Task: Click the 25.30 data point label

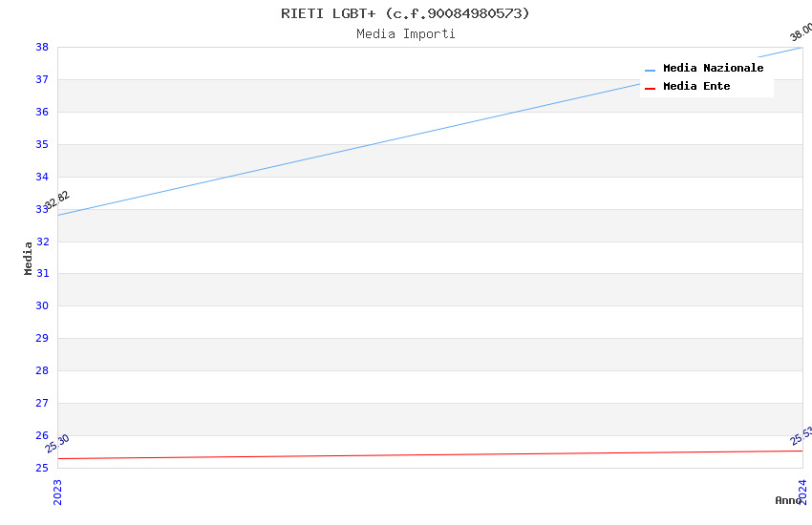Action: point(57,443)
